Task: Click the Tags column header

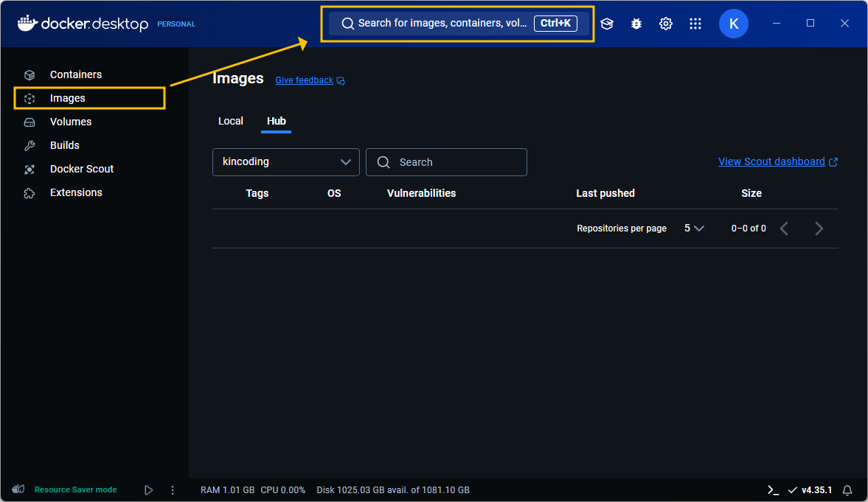Action: [x=257, y=193]
